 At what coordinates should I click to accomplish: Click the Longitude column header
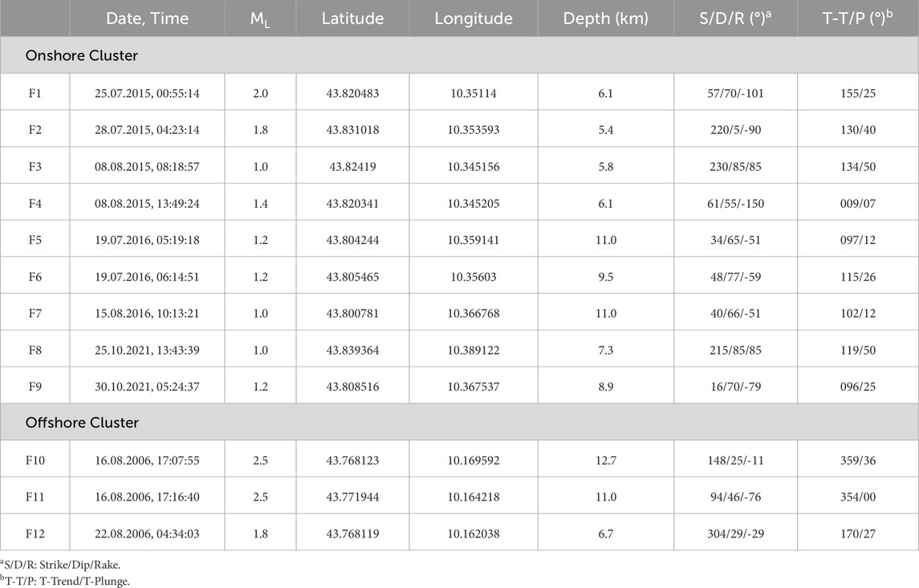474,18
